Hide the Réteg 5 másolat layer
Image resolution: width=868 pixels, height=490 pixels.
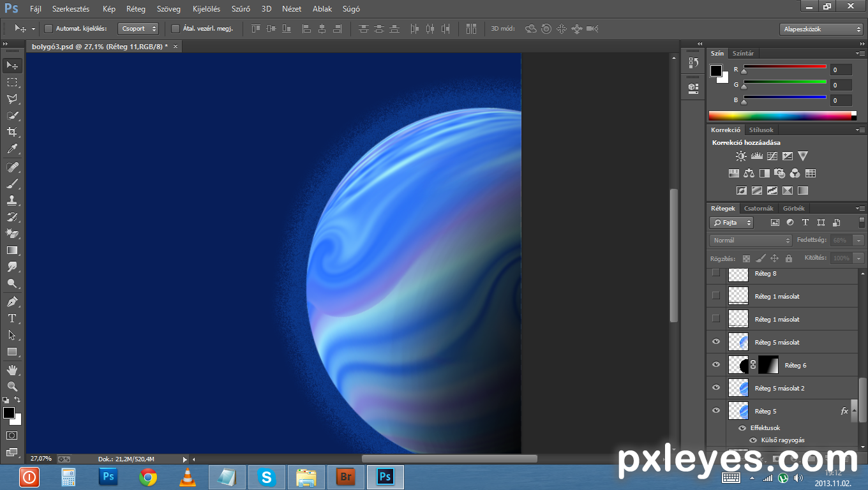click(716, 342)
